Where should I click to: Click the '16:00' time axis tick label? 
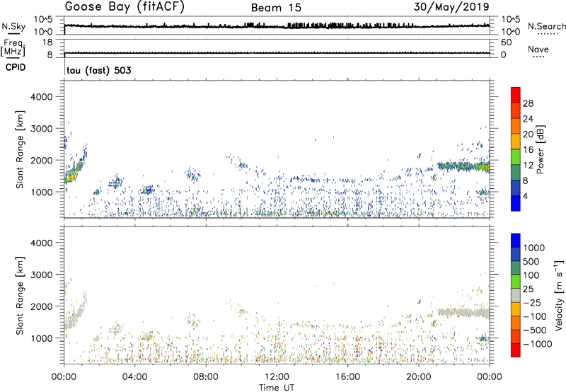click(348, 377)
